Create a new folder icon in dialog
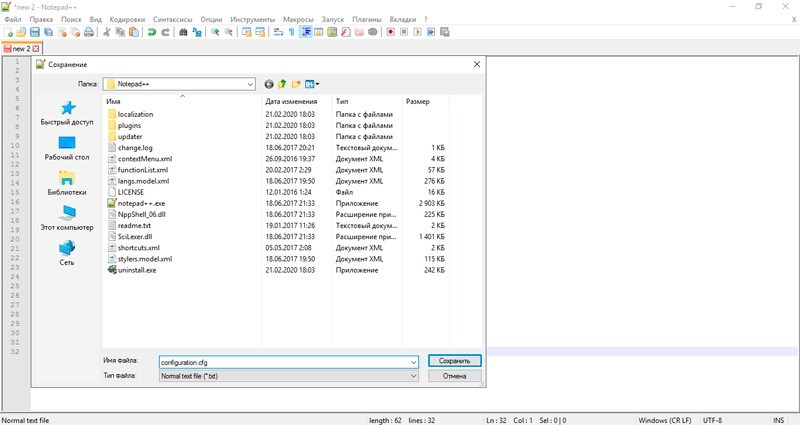The width and height of the screenshot is (800, 425). (x=295, y=84)
